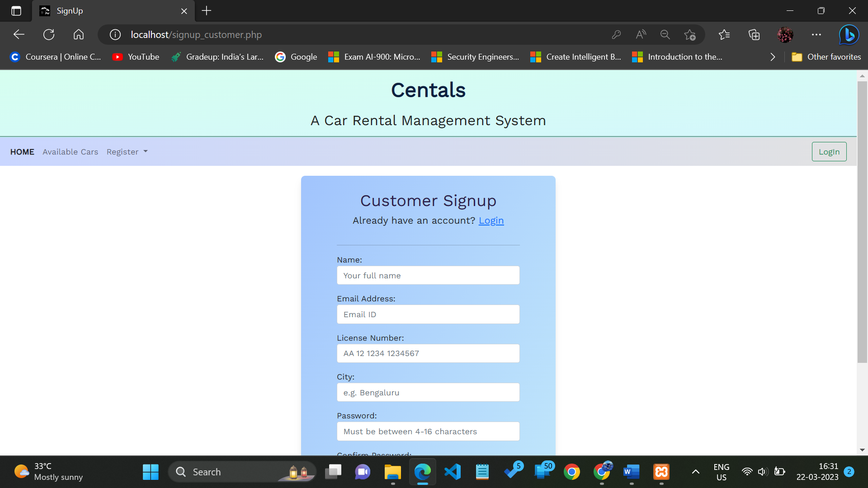Click the zoom out magnifier icon

665,35
